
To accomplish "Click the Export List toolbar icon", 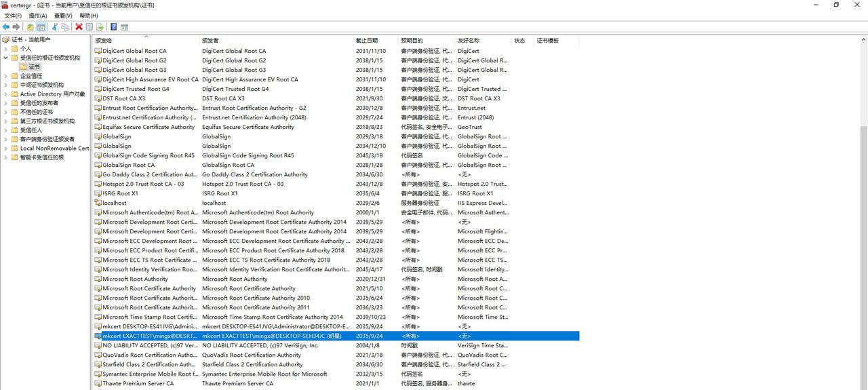I will [x=100, y=27].
